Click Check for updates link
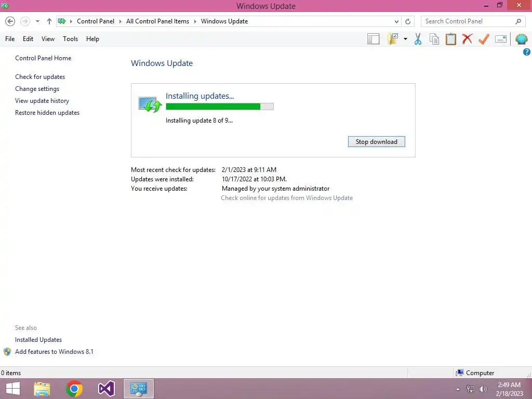The width and height of the screenshot is (532, 399). point(40,77)
